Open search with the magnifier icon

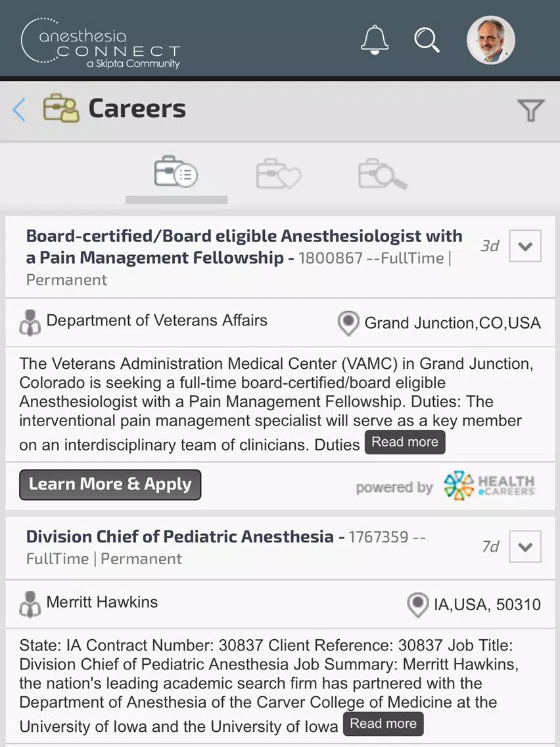(427, 39)
